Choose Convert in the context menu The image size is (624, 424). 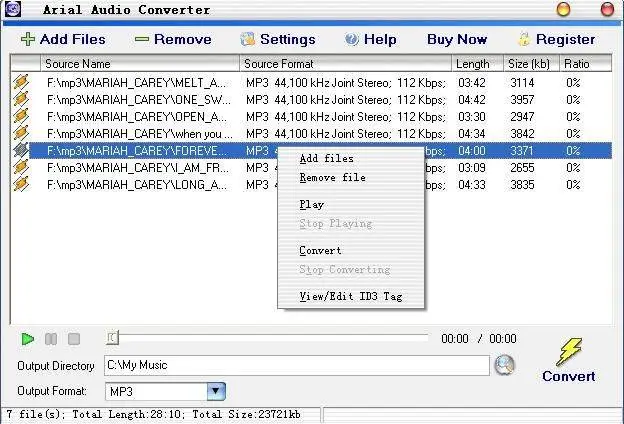point(320,250)
